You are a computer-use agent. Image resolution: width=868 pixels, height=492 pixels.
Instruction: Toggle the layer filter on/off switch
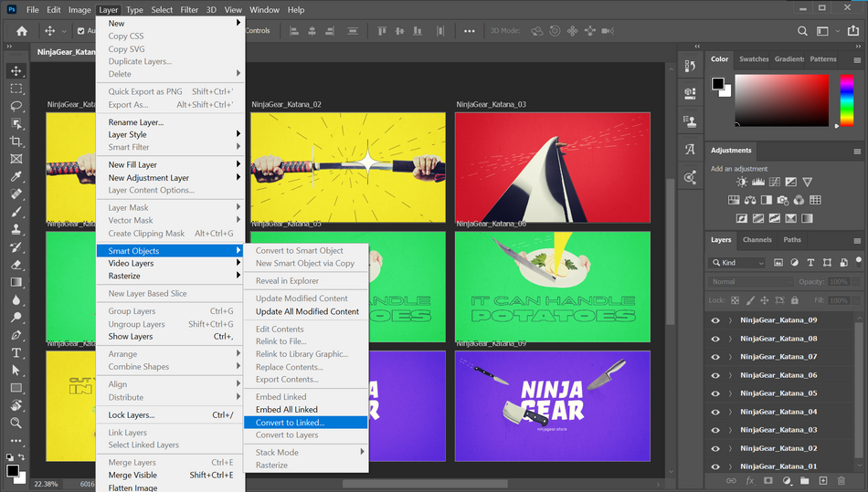pos(859,260)
